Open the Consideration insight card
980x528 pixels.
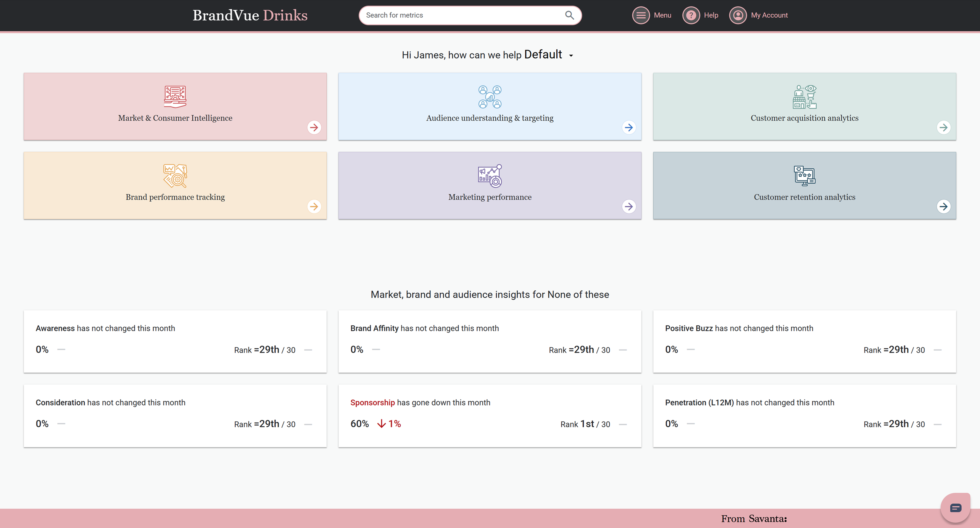[x=175, y=416]
